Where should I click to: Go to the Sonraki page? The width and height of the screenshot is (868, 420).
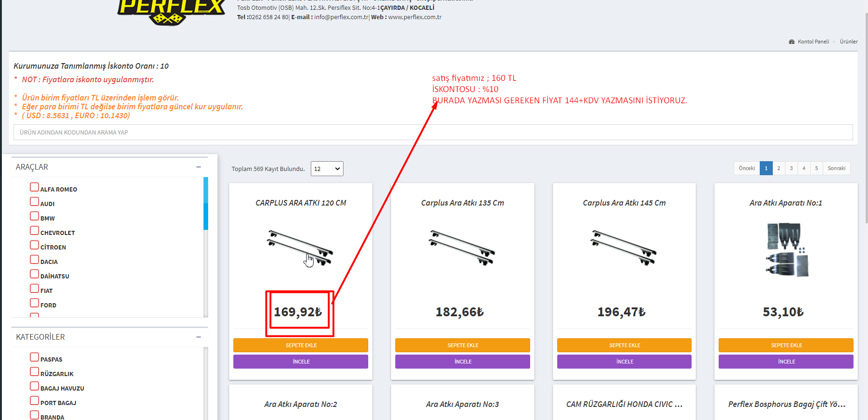(836, 168)
